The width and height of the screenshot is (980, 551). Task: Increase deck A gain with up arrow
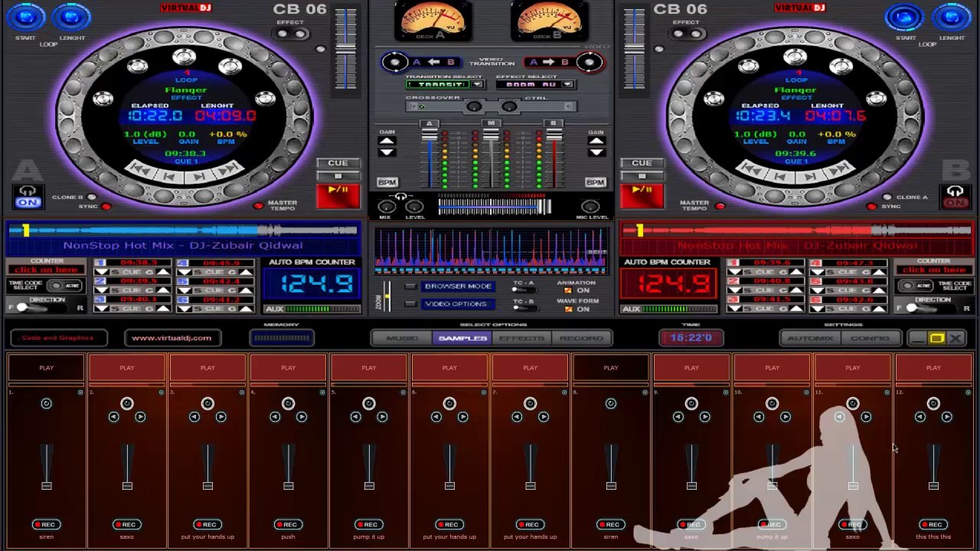click(x=387, y=141)
